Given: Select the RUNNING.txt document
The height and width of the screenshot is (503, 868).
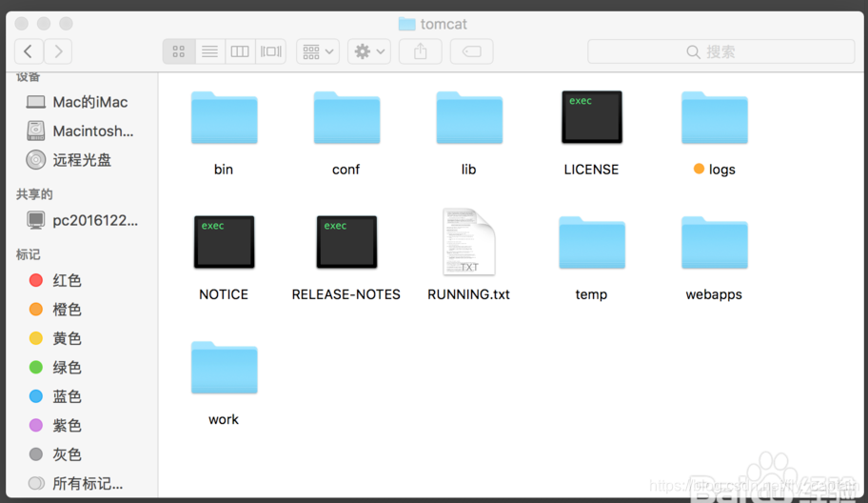Looking at the screenshot, I should (469, 242).
